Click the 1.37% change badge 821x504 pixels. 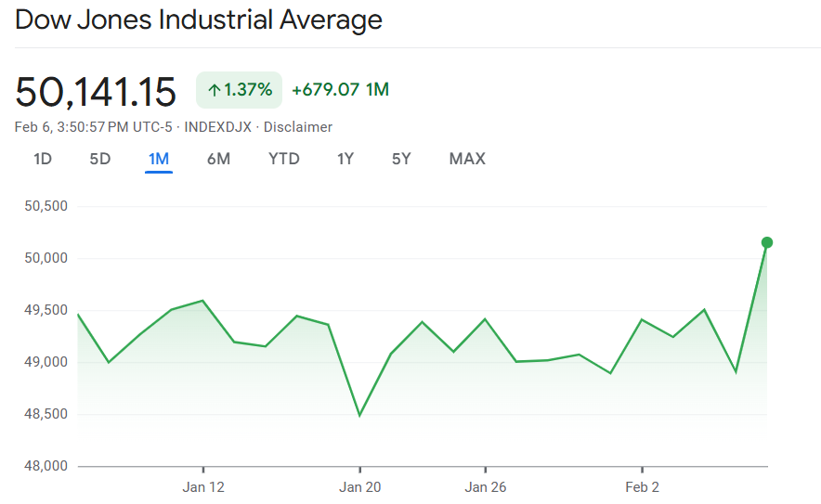tap(239, 90)
